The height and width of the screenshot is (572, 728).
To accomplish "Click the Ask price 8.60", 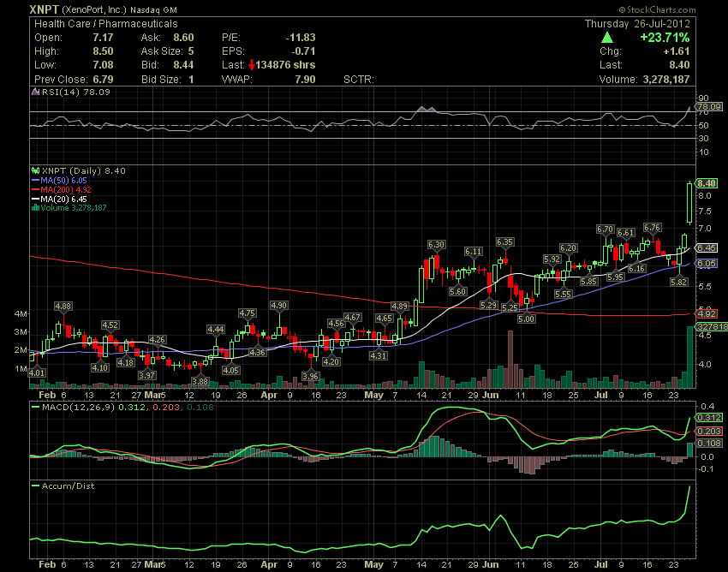I will 183,38.
